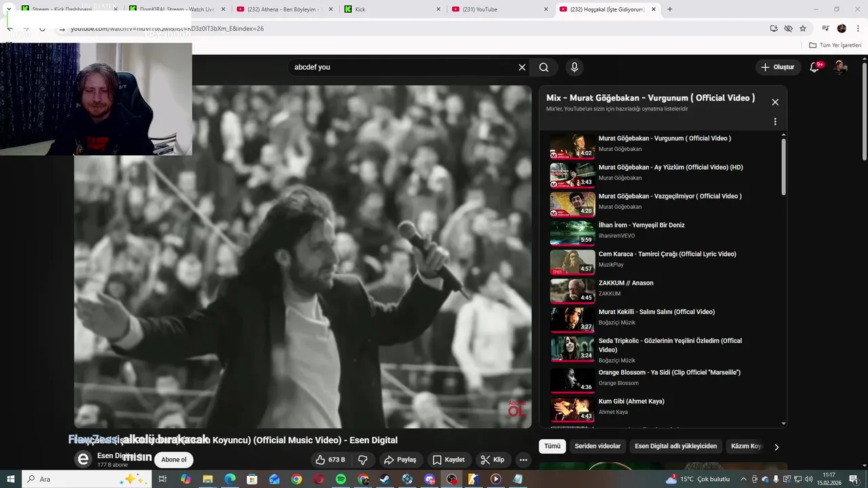Click the YouTube search magnifier button
This screenshot has height=488, width=868.
pyautogui.click(x=544, y=67)
